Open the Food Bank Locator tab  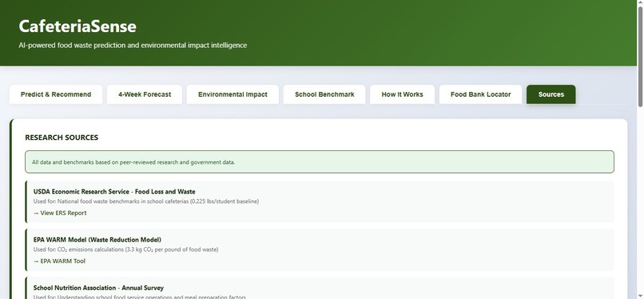point(480,94)
